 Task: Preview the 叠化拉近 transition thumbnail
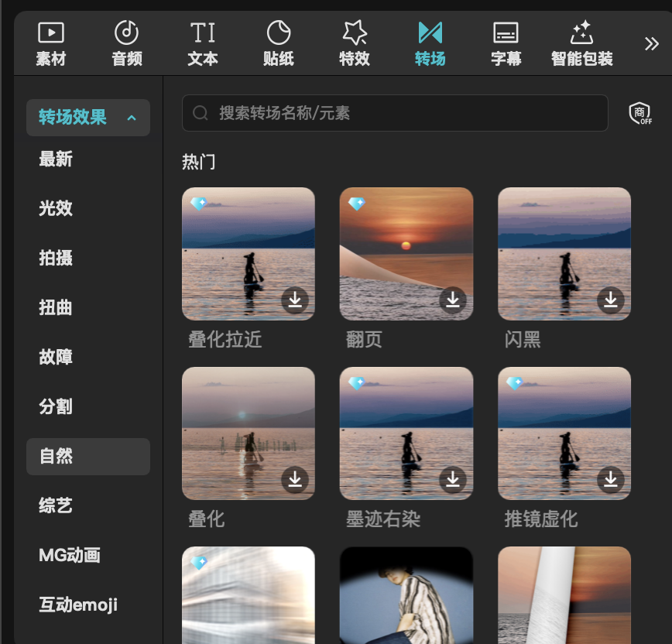(x=249, y=254)
